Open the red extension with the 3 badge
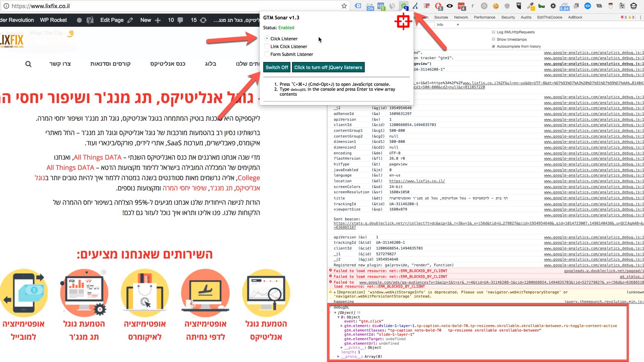This screenshot has height=362, width=644. point(439,6)
